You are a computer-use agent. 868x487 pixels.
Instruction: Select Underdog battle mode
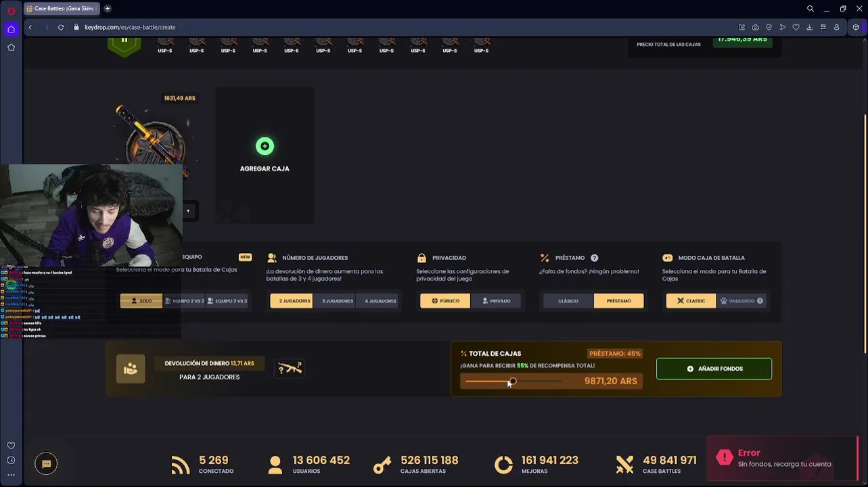tap(741, 301)
